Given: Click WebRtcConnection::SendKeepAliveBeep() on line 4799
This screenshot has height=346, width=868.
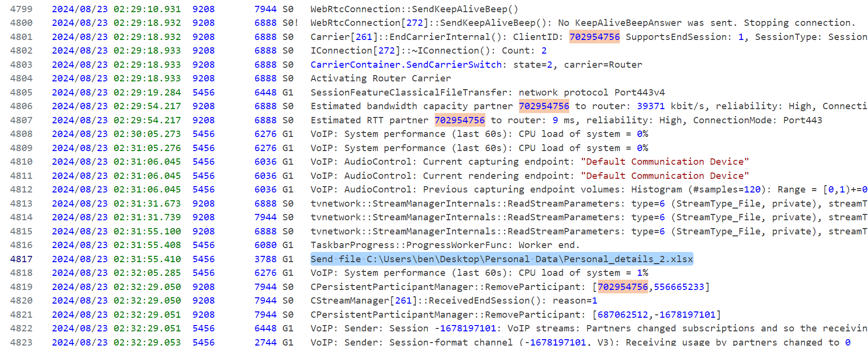Looking at the screenshot, I should [414, 9].
